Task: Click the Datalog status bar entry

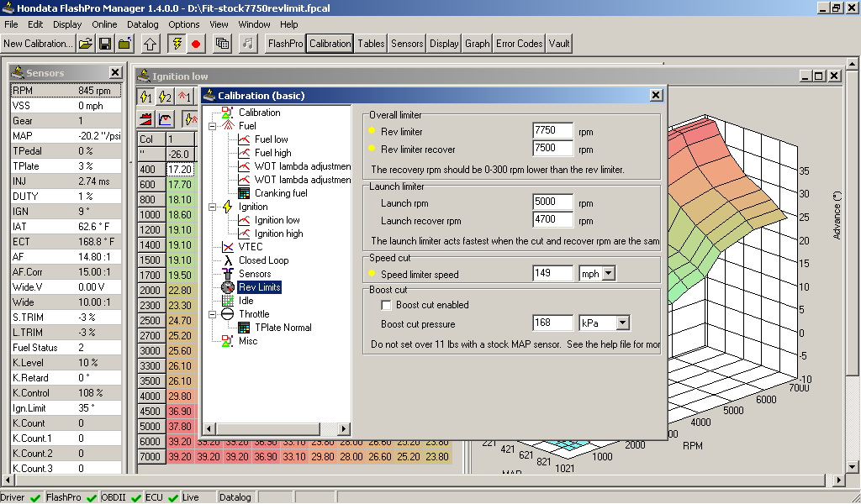Action: coord(235,497)
